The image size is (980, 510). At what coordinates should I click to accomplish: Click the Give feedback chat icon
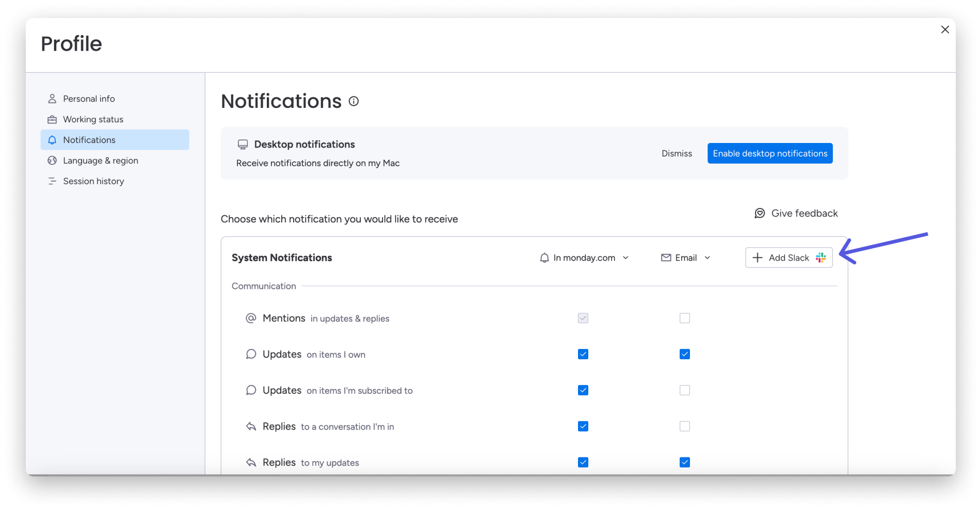(760, 213)
